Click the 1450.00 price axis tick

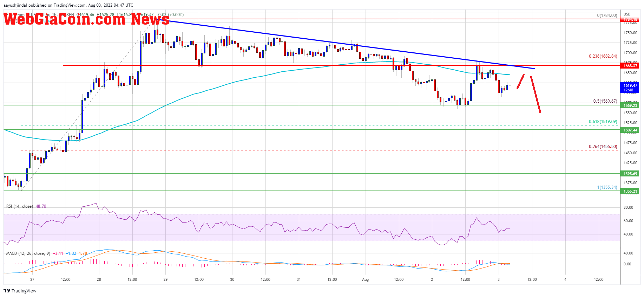[x=630, y=153]
